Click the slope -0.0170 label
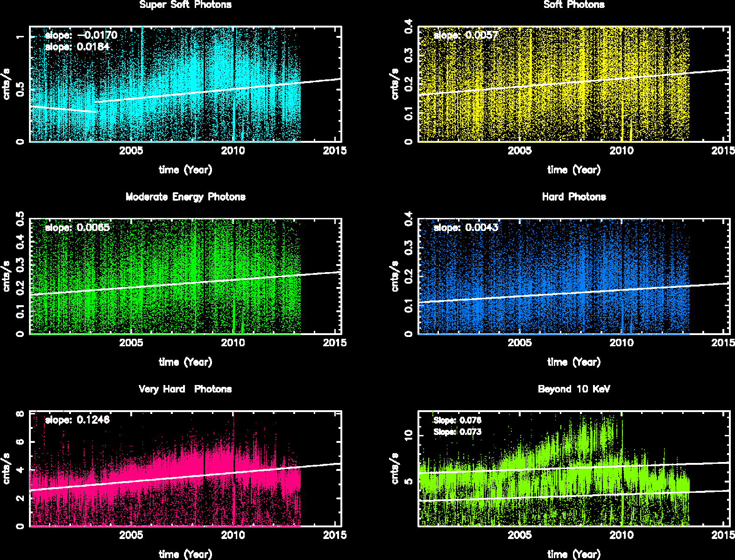This screenshot has height=560, width=735. 81,35
